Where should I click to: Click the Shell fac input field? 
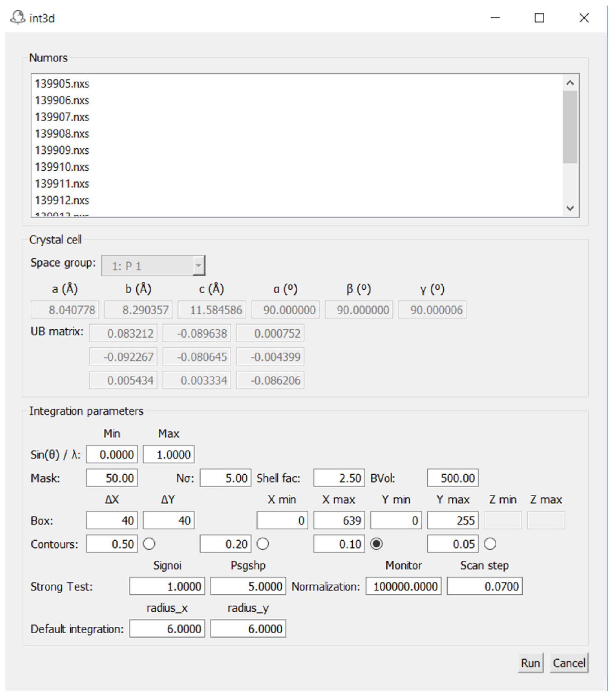click(339, 478)
